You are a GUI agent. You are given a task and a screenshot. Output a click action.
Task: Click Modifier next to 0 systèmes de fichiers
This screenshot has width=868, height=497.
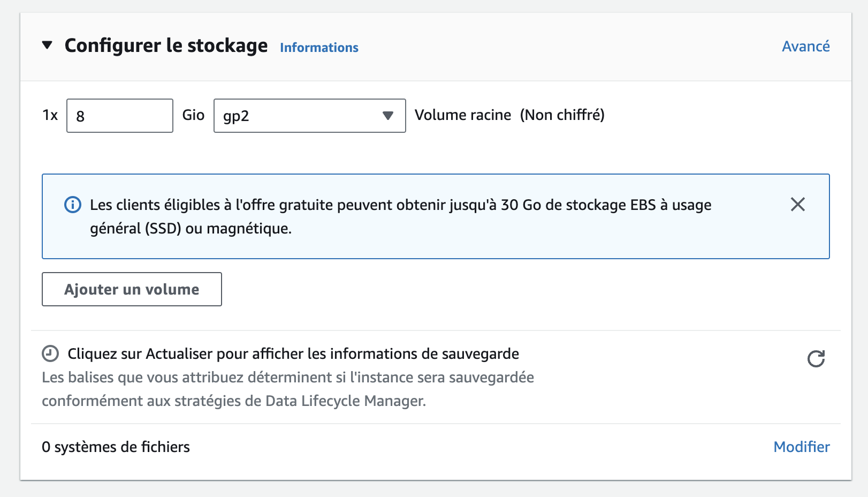coord(801,447)
